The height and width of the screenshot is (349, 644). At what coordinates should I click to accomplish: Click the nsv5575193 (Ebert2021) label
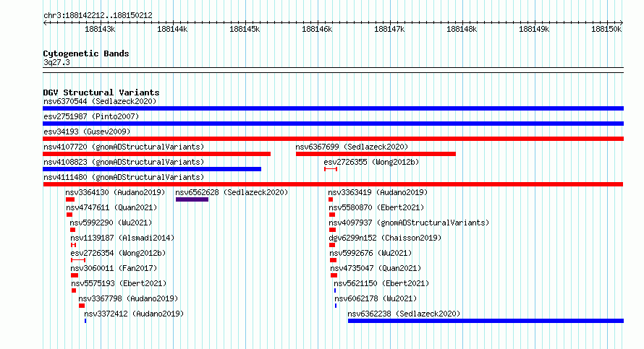(x=119, y=283)
